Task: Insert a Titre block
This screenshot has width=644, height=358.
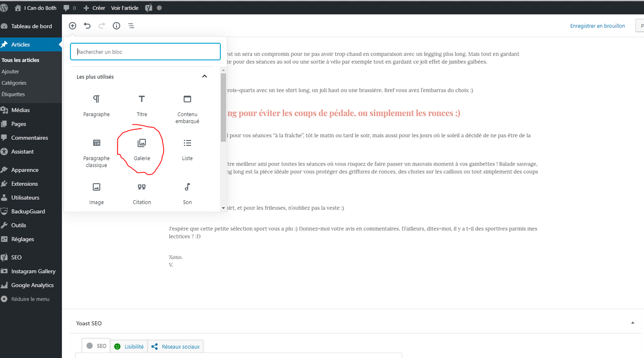Action: tap(142, 107)
